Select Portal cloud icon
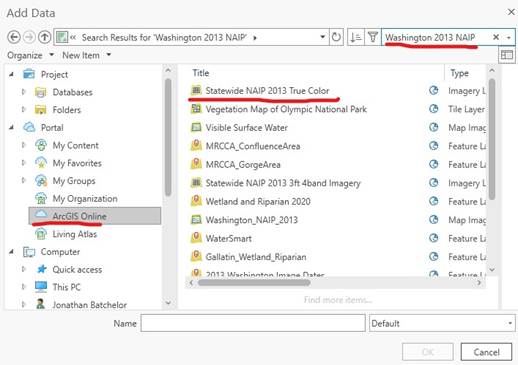This screenshot has width=518, height=365. (29, 127)
